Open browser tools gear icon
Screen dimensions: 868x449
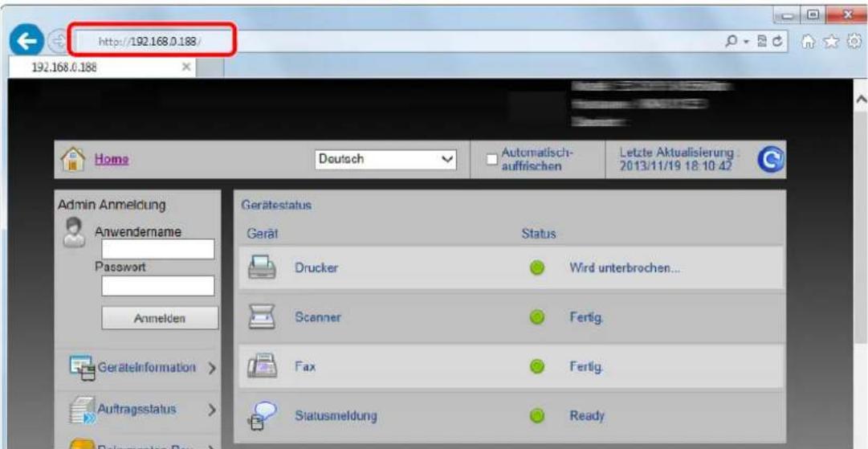(854, 42)
